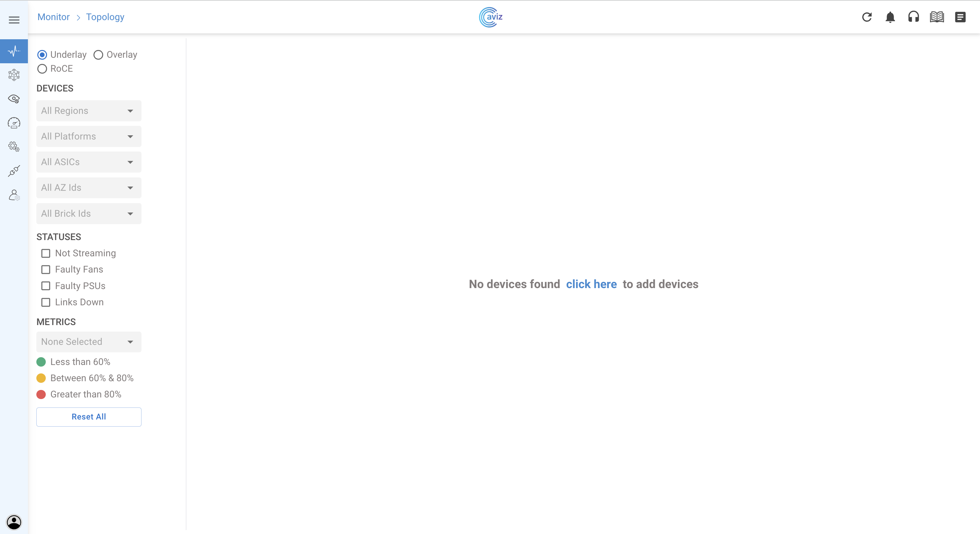Click the plug connector sidebar icon
Screen dimensions: 980x534
pyautogui.click(x=14, y=171)
